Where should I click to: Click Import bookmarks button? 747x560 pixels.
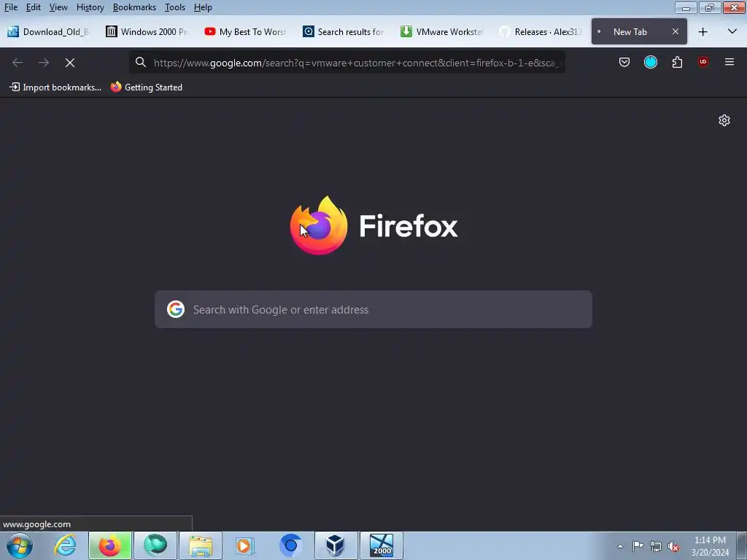(x=55, y=87)
